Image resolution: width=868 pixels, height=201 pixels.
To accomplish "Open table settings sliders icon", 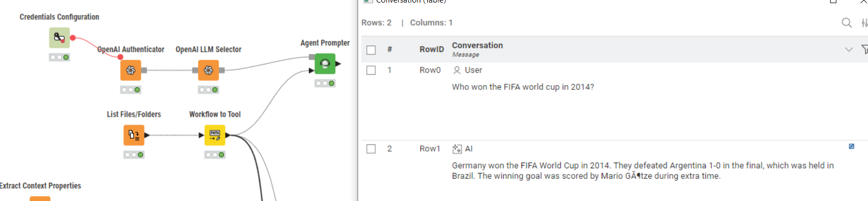I will pos(864,23).
